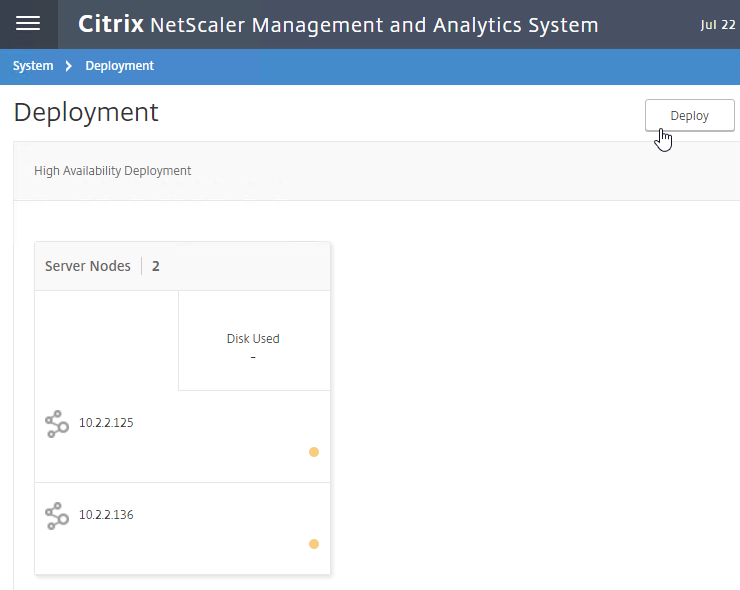Click the breadcrumb chevron separator
The width and height of the screenshot is (740, 590).
click(x=69, y=66)
